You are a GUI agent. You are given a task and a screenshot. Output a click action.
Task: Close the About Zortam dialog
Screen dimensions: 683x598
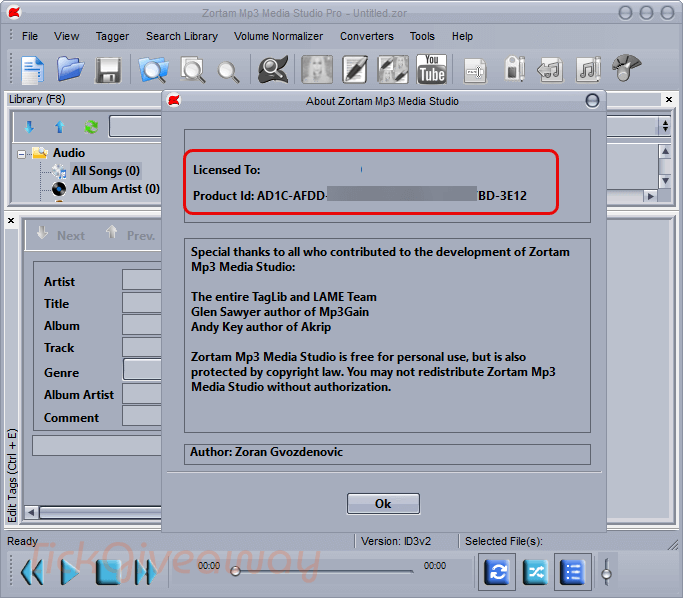[x=592, y=101]
